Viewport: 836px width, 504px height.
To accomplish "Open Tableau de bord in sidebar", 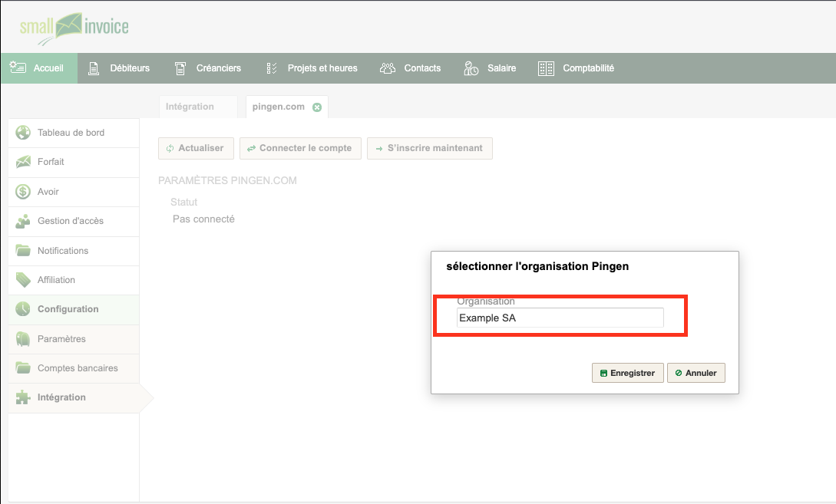I will [x=74, y=133].
